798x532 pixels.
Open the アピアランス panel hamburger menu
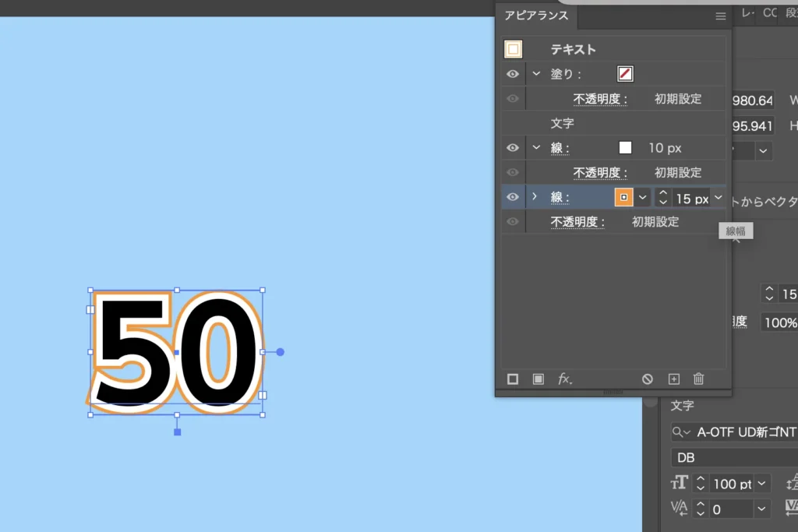click(x=720, y=16)
